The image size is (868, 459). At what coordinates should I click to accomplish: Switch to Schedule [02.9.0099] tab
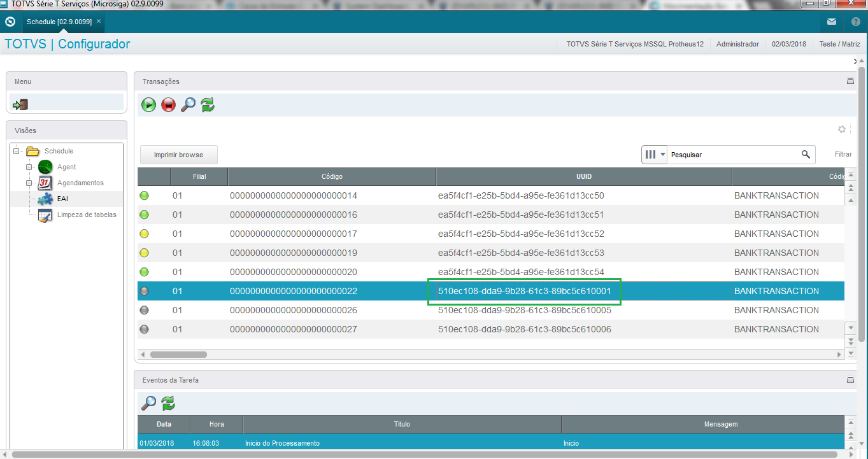click(x=59, y=22)
